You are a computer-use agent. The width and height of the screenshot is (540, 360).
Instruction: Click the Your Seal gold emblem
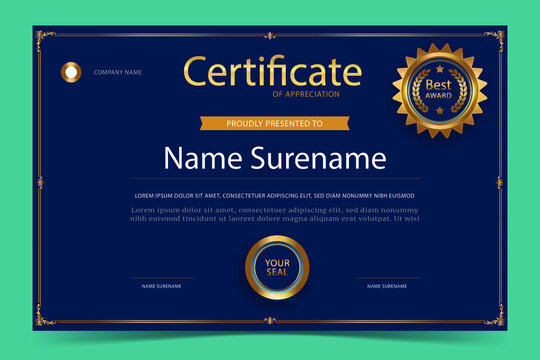277,267
